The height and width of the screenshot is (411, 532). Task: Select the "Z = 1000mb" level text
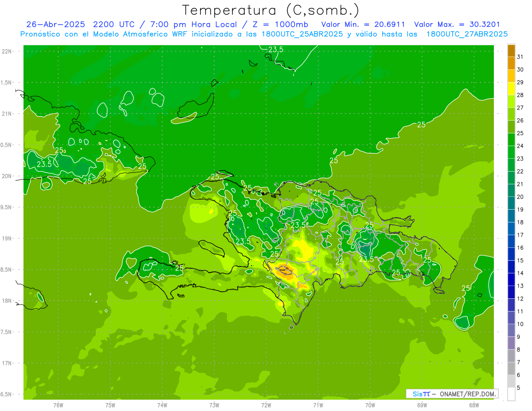(x=281, y=24)
